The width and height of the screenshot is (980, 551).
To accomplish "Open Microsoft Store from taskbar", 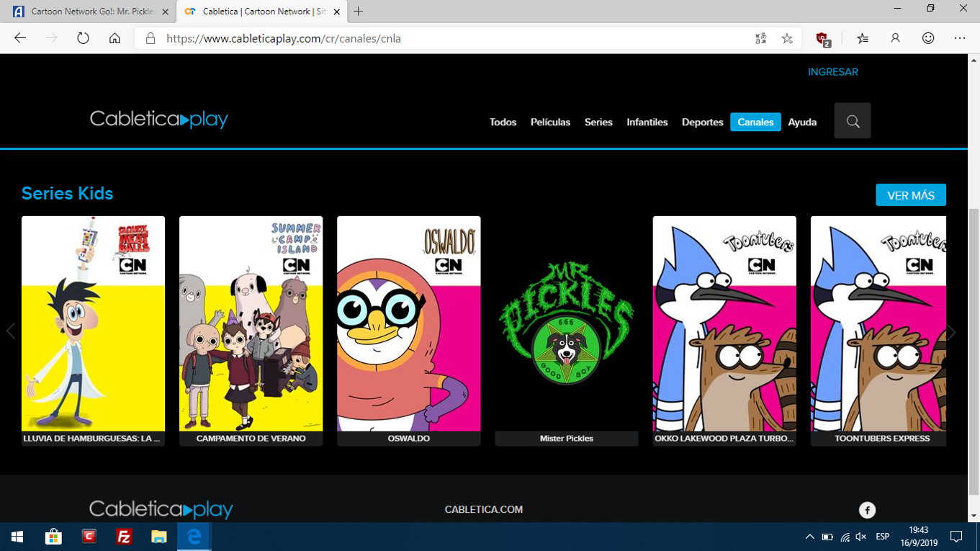I will [x=53, y=537].
